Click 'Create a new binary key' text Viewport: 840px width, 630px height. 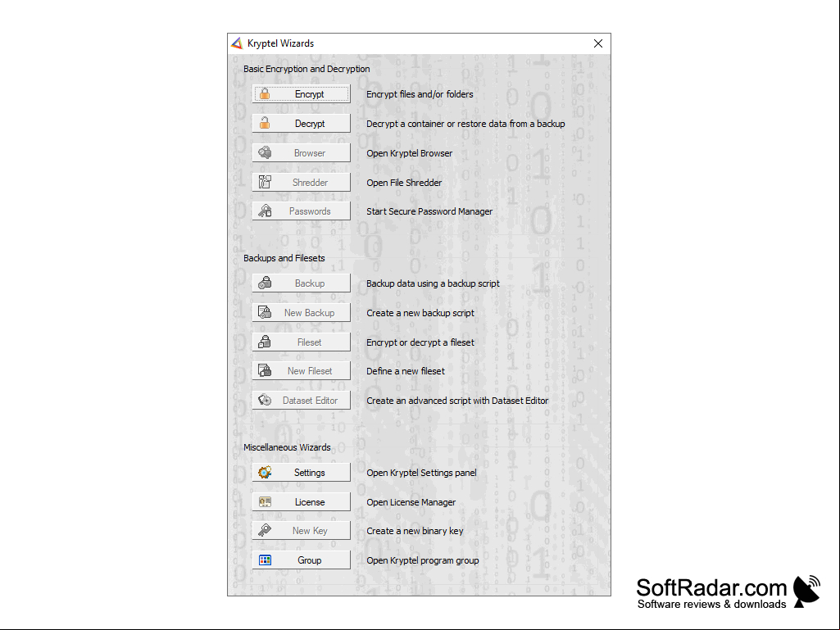(415, 531)
